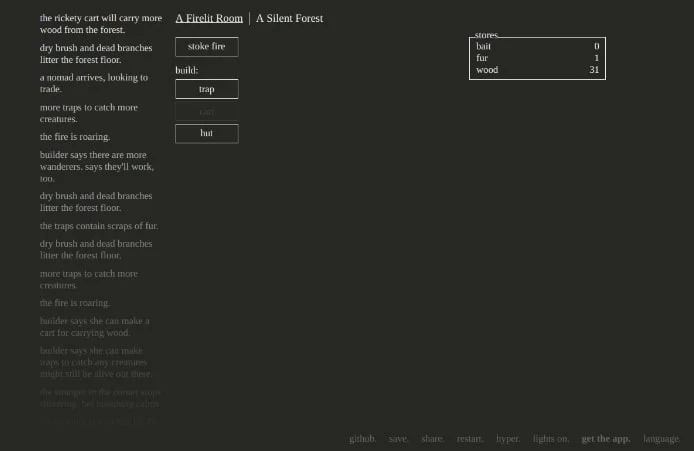
Task: Click the build: label
Action: tap(187, 70)
